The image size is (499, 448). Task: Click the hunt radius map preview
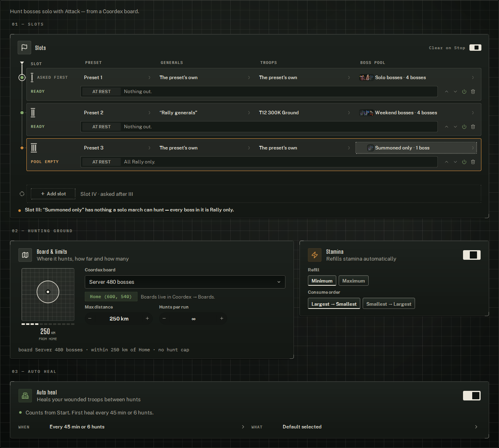point(48,295)
